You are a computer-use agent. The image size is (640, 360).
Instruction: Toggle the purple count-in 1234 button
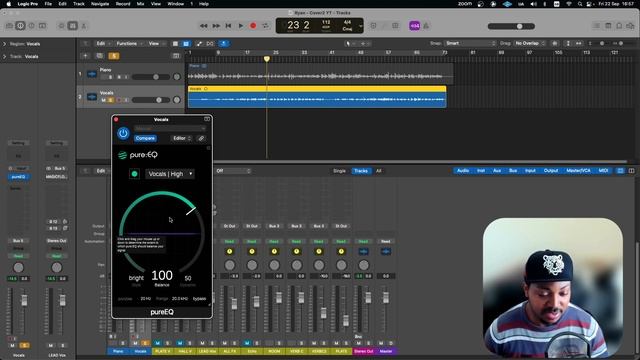click(414, 26)
